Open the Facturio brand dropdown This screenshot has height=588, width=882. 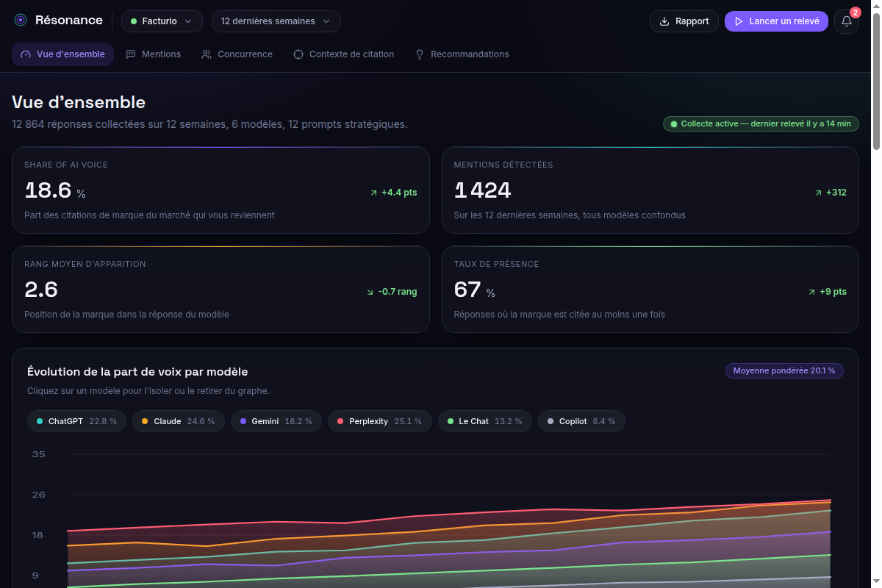pos(162,21)
